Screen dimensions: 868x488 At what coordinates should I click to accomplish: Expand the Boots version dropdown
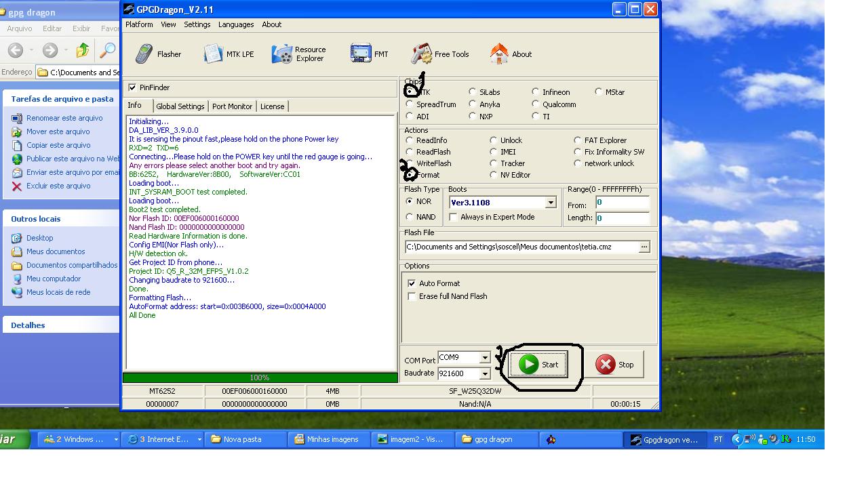coord(551,203)
